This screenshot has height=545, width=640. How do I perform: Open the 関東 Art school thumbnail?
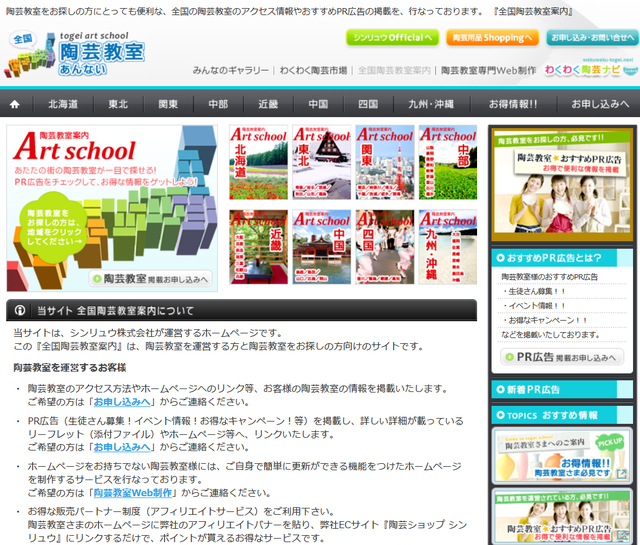[x=384, y=162]
